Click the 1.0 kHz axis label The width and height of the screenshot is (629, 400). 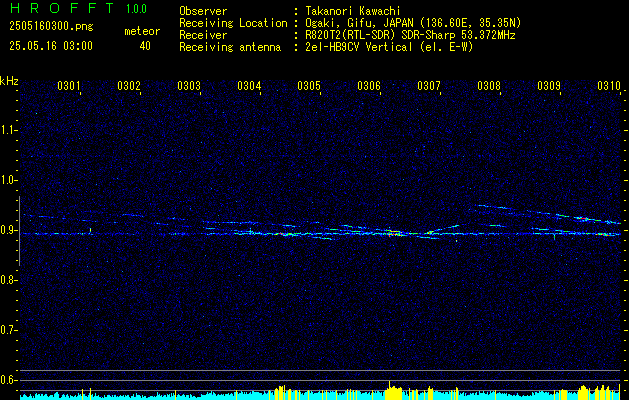coord(8,180)
